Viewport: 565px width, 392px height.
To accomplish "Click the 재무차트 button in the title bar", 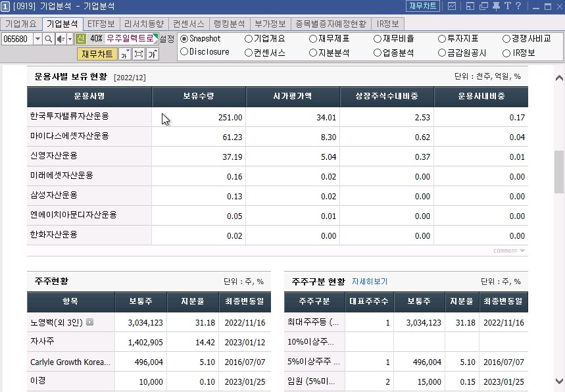I will point(423,6).
